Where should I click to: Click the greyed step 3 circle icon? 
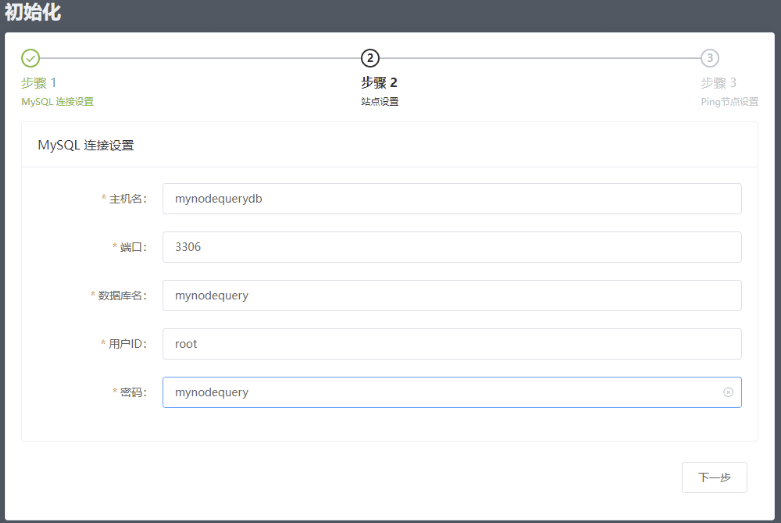[709, 58]
